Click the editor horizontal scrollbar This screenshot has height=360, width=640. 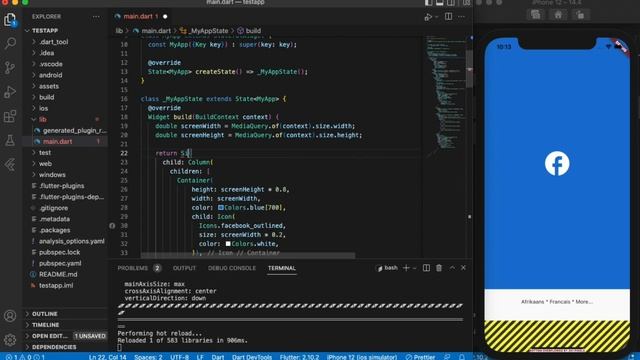coord(248,256)
